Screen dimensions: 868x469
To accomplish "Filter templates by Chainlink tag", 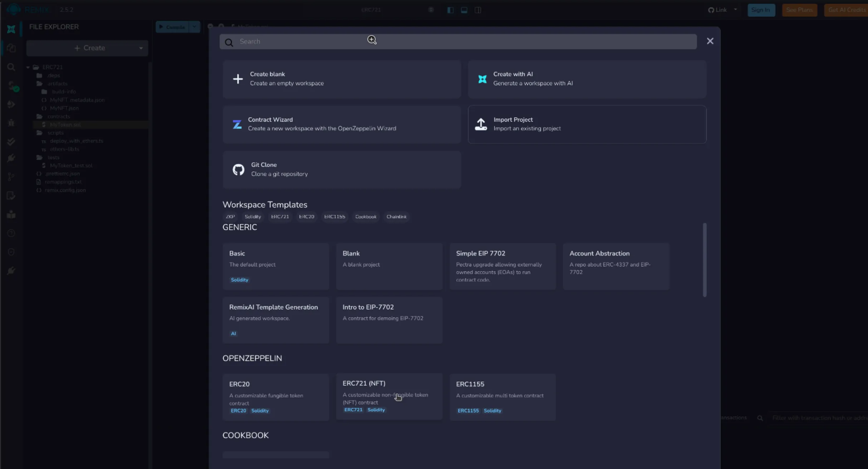I will (397, 217).
